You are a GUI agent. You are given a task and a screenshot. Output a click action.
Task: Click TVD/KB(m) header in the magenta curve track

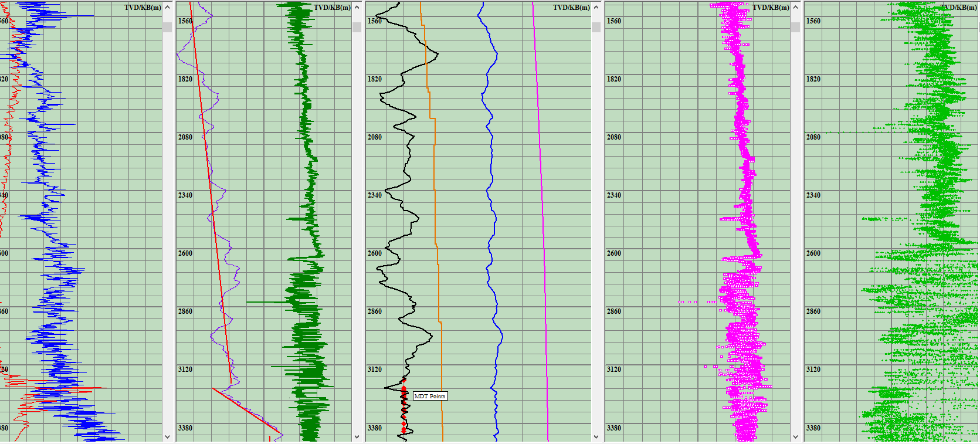tap(771, 8)
